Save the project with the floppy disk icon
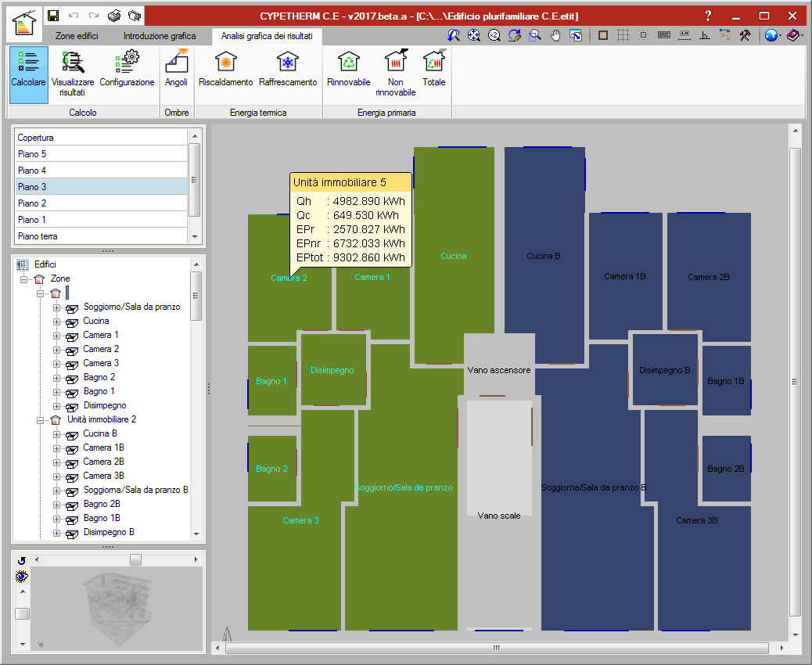 pyautogui.click(x=53, y=16)
